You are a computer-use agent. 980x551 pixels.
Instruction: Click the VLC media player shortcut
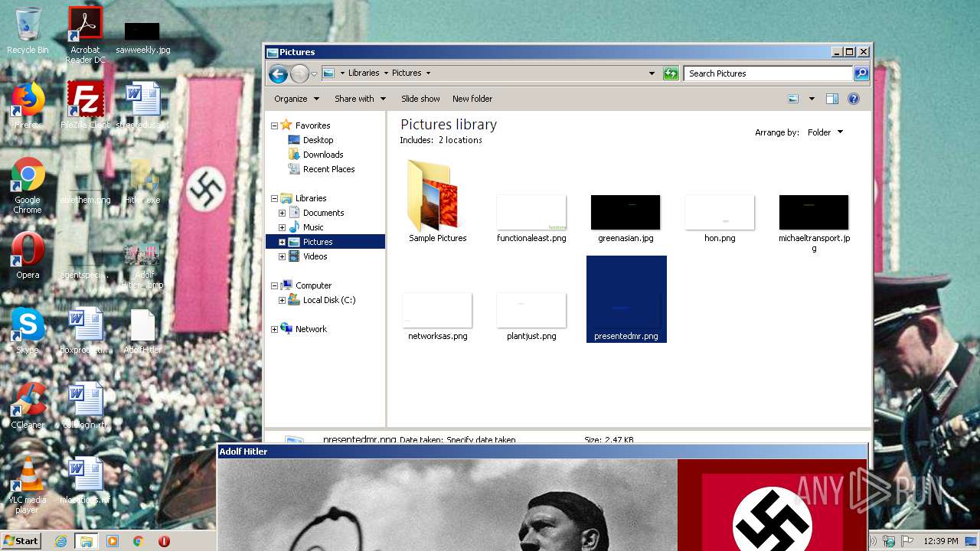(28, 485)
